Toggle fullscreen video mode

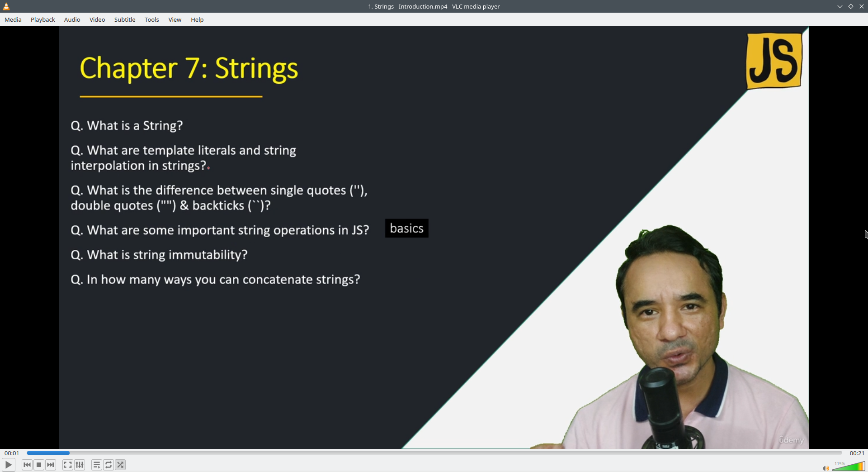click(68, 465)
